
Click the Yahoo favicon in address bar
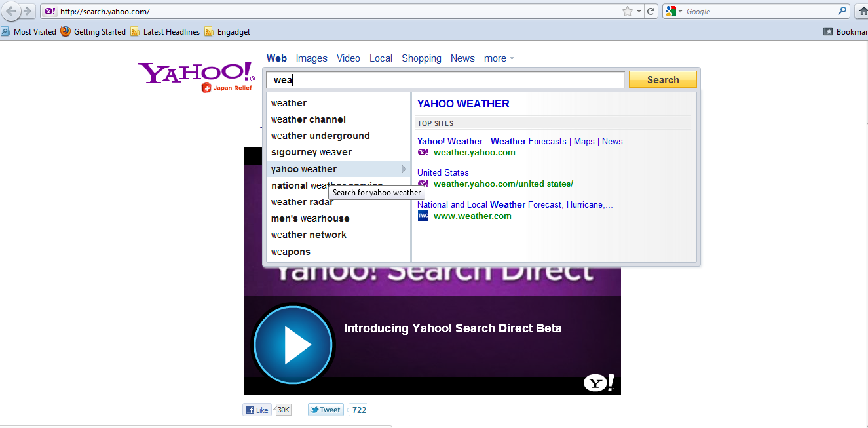[x=50, y=11]
